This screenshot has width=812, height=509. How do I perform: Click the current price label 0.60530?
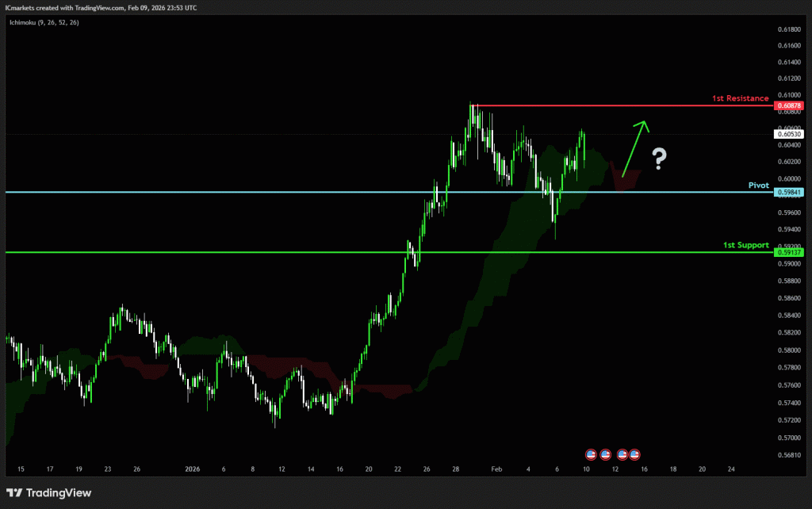pyautogui.click(x=788, y=135)
